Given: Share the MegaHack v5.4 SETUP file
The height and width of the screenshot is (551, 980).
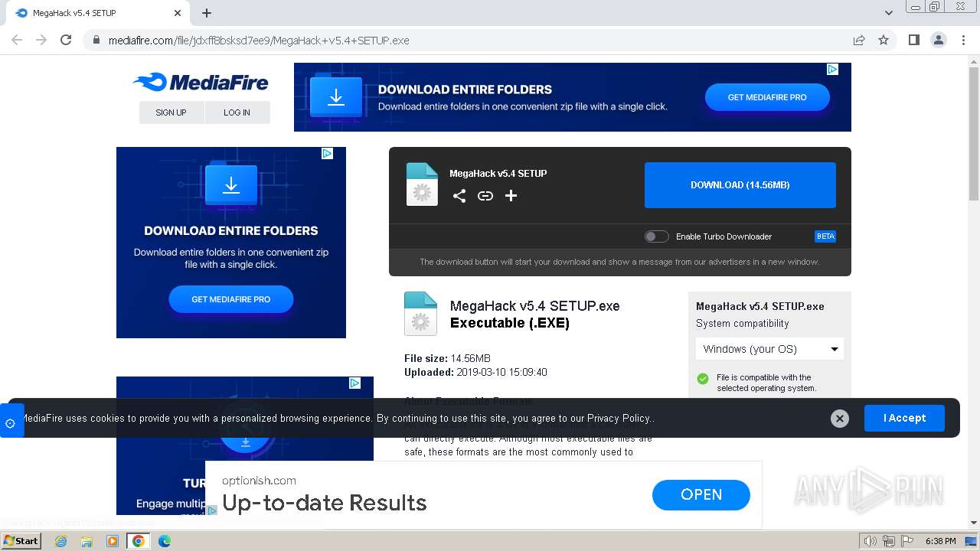Looking at the screenshot, I should click(459, 196).
